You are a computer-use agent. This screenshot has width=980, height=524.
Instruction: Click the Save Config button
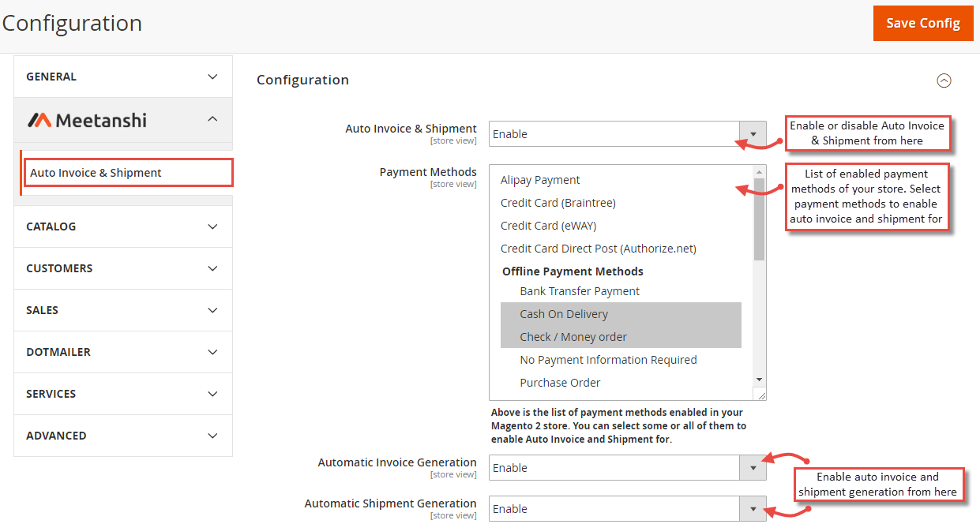(923, 23)
